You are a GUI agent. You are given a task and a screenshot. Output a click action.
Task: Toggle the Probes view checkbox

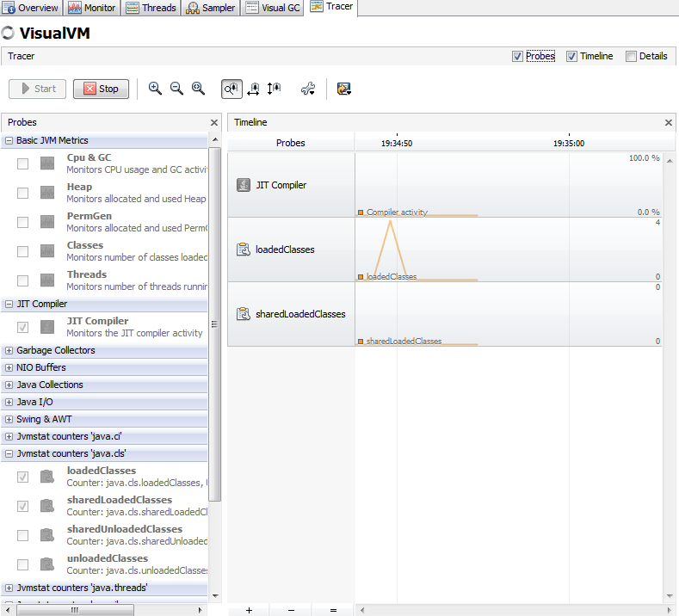517,56
